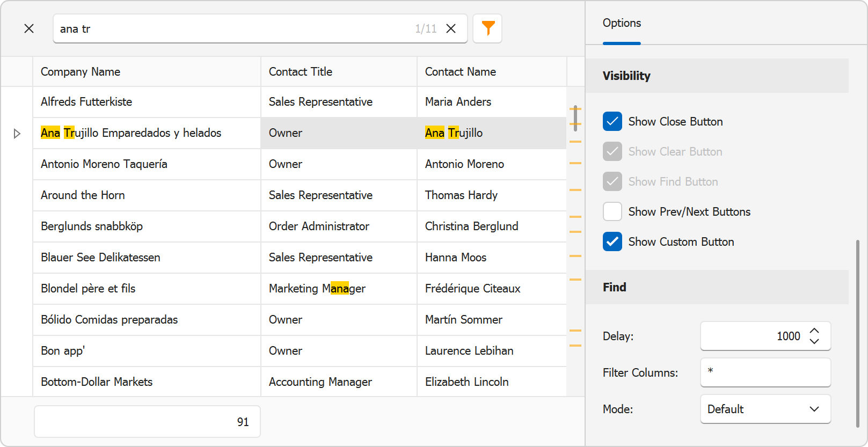Click the Contact Name column header
The image size is (868, 447).
pos(461,72)
